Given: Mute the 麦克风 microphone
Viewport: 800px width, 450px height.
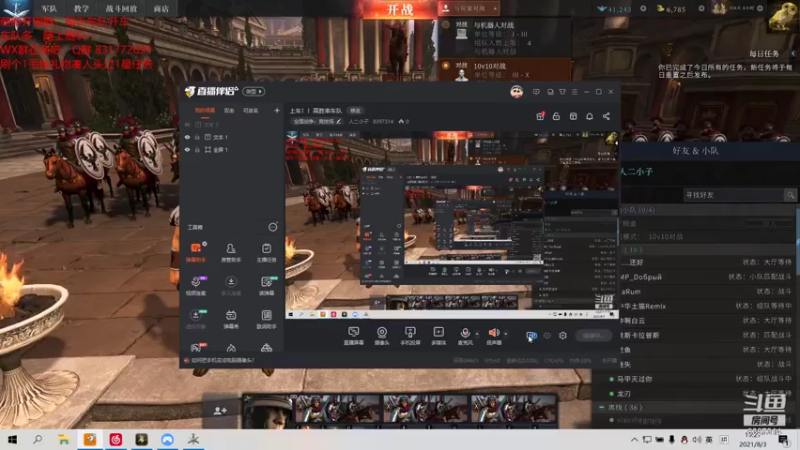Looking at the screenshot, I should pyautogui.click(x=465, y=336).
